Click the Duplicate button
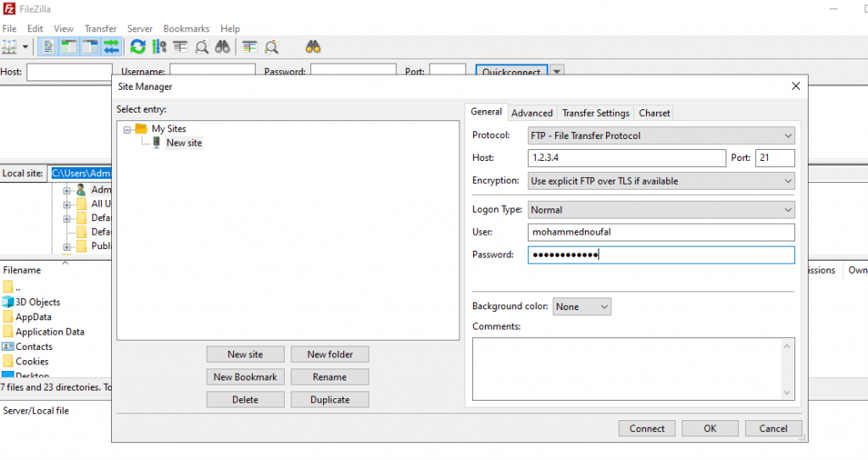The width and height of the screenshot is (868, 460). pyautogui.click(x=329, y=400)
